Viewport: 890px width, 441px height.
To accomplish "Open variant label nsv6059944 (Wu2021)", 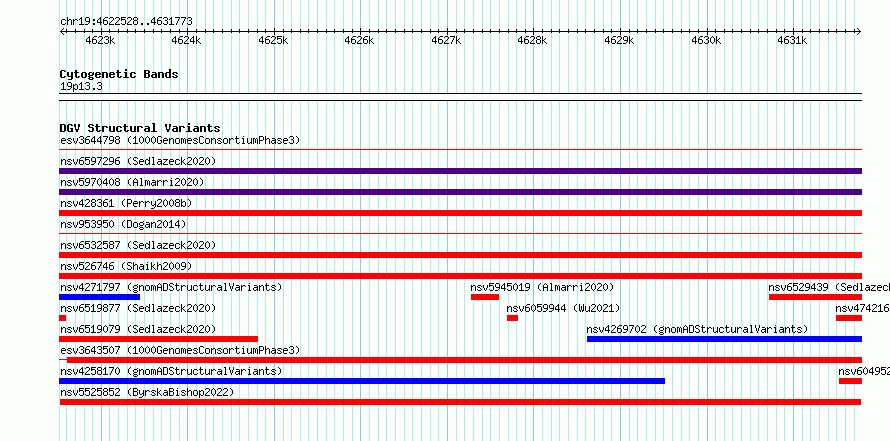I will coord(563,308).
